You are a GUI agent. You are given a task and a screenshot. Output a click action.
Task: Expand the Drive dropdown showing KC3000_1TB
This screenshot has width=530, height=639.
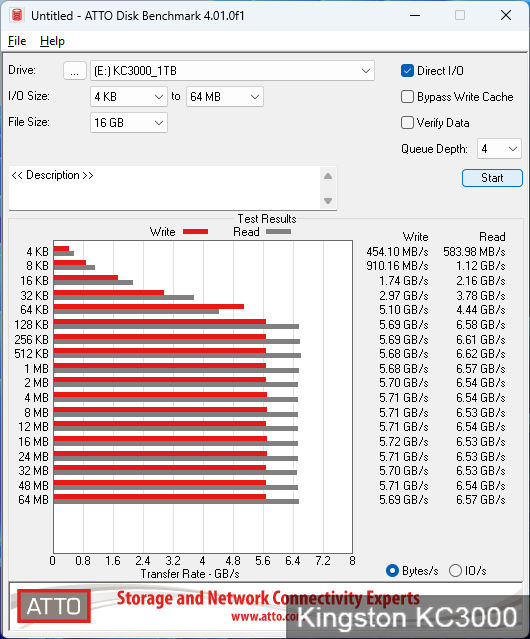[x=232, y=71]
